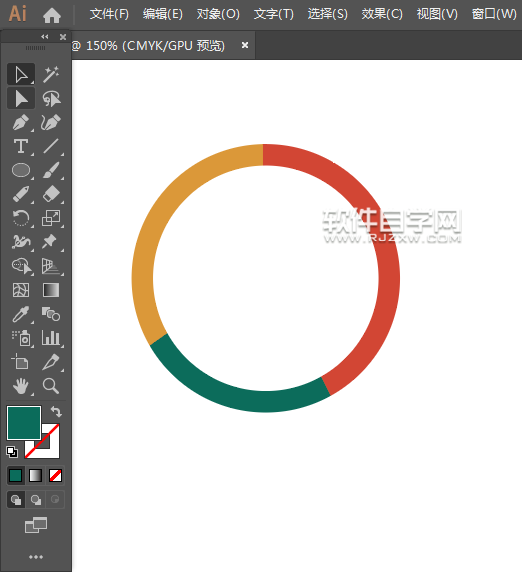Open the 文件(F) menu
The width and height of the screenshot is (522, 572).
[109, 14]
